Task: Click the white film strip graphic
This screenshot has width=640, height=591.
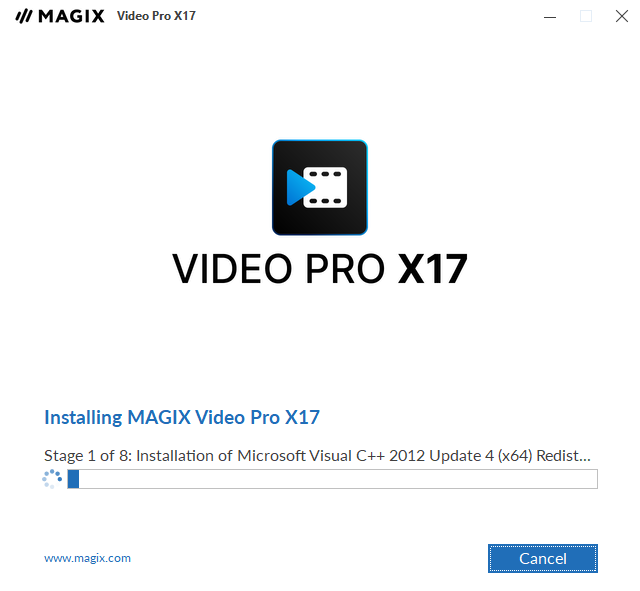Action: click(326, 187)
